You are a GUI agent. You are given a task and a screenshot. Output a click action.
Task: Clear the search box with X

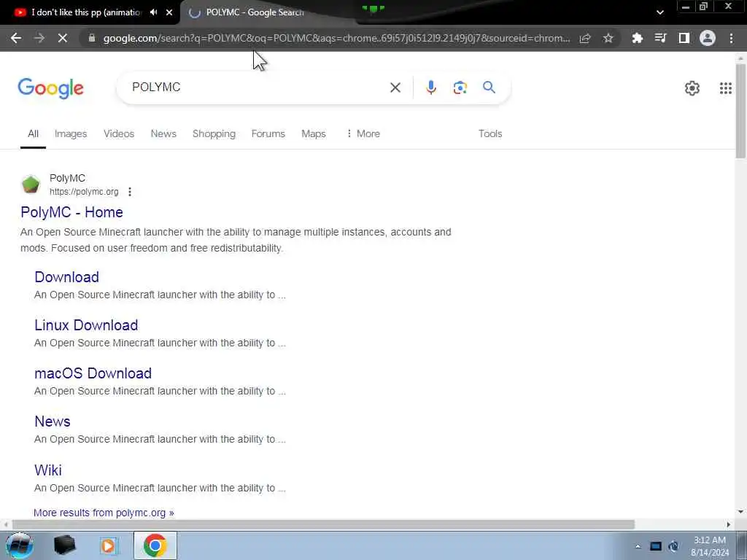[x=395, y=87]
